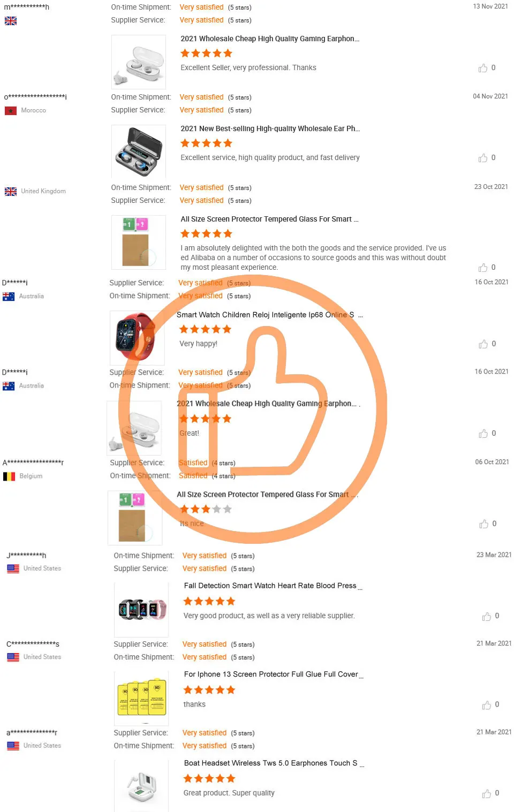Click the star rating of Belgium review
The width and height of the screenshot is (514, 812).
pyautogui.click(x=206, y=509)
